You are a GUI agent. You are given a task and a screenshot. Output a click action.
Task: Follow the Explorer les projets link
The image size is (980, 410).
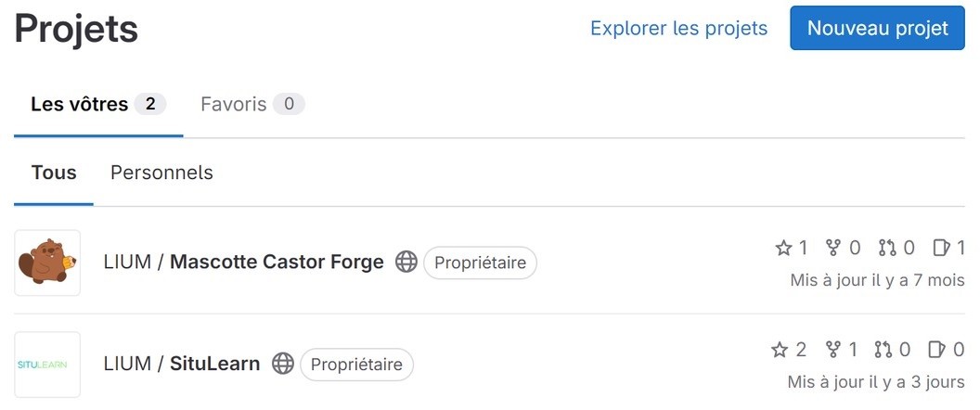click(x=678, y=28)
